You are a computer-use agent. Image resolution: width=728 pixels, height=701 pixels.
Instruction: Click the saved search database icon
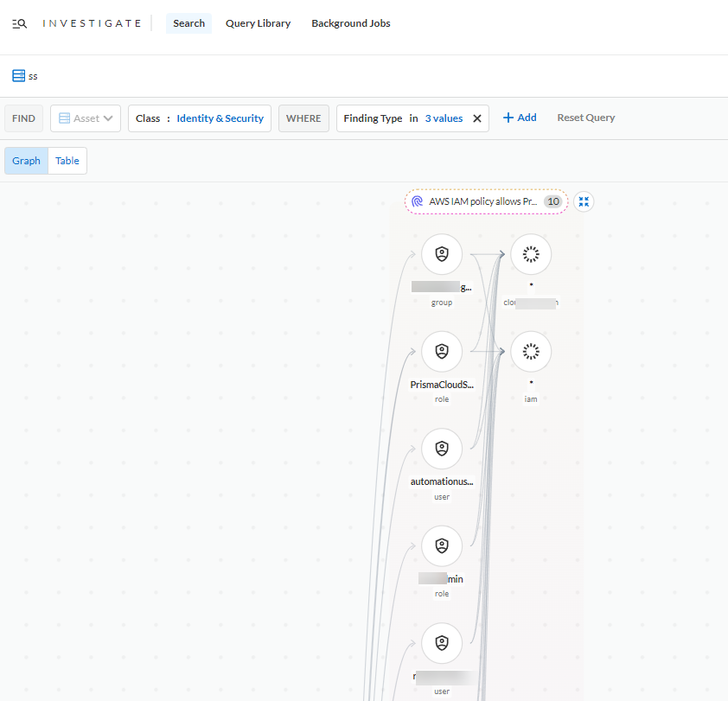point(18,76)
